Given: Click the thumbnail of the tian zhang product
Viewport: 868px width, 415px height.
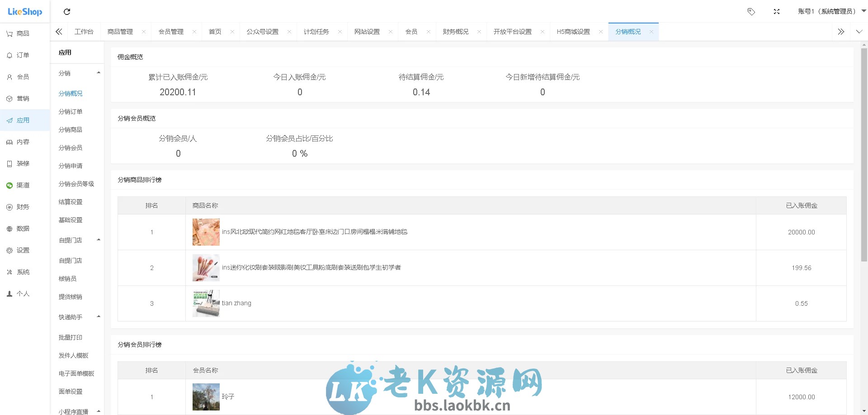Looking at the screenshot, I should click(206, 303).
